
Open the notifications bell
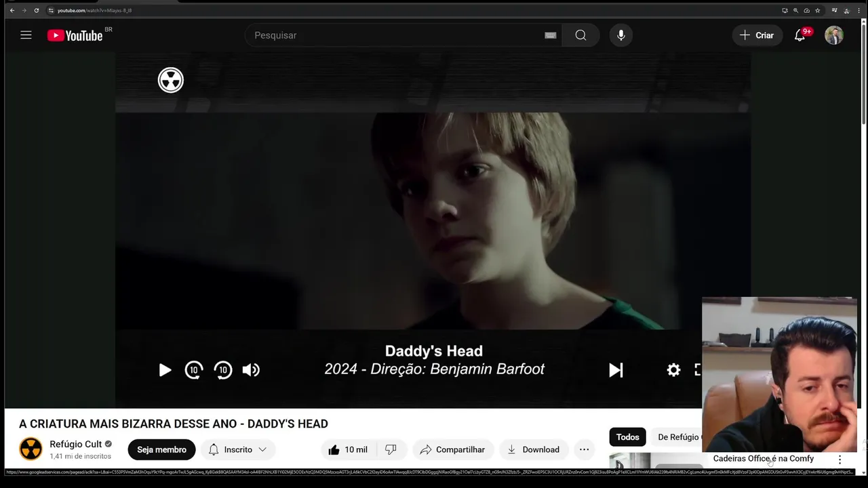click(800, 35)
